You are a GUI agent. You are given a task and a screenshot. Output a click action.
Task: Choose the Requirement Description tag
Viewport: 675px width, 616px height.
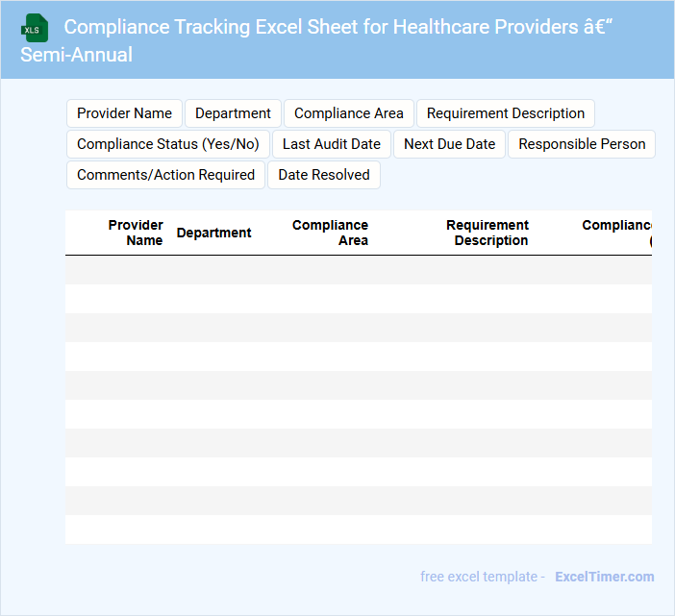(505, 113)
